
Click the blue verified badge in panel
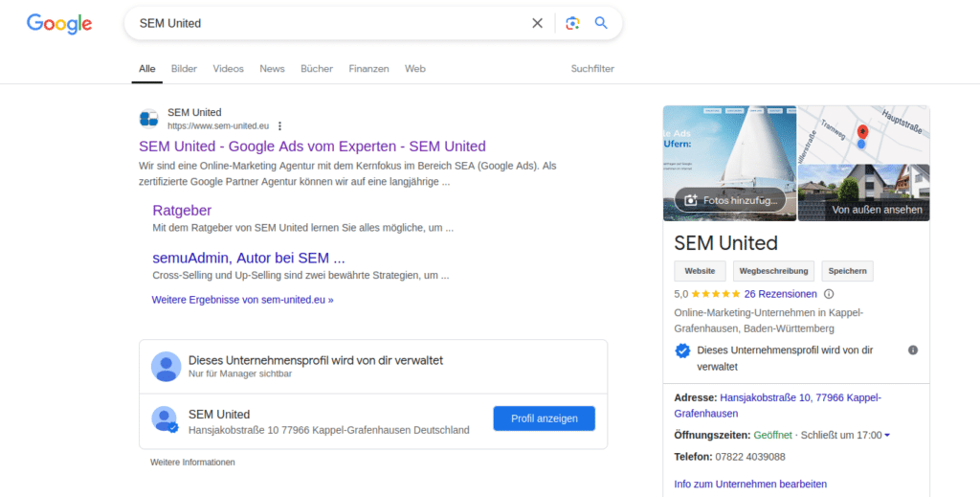[x=682, y=350]
